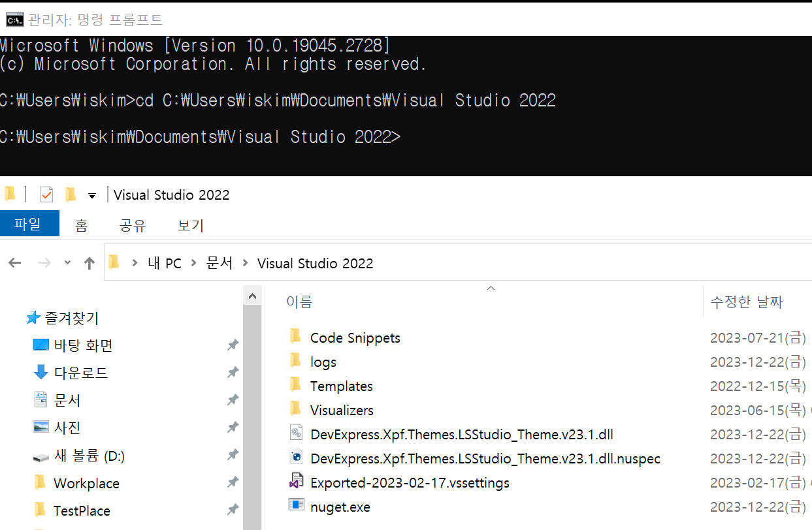Image resolution: width=812 pixels, height=530 pixels.
Task: Select the .dll.nuspec file
Action: pos(485,459)
